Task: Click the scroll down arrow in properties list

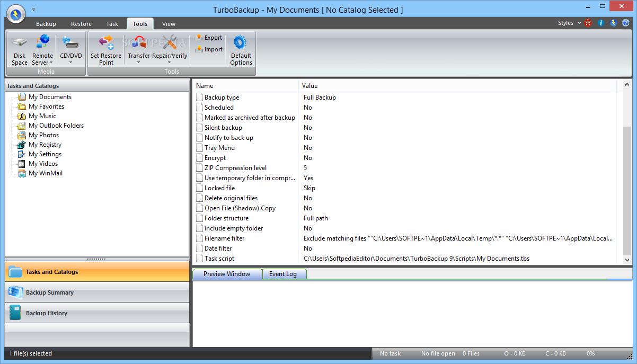Action: [x=627, y=260]
